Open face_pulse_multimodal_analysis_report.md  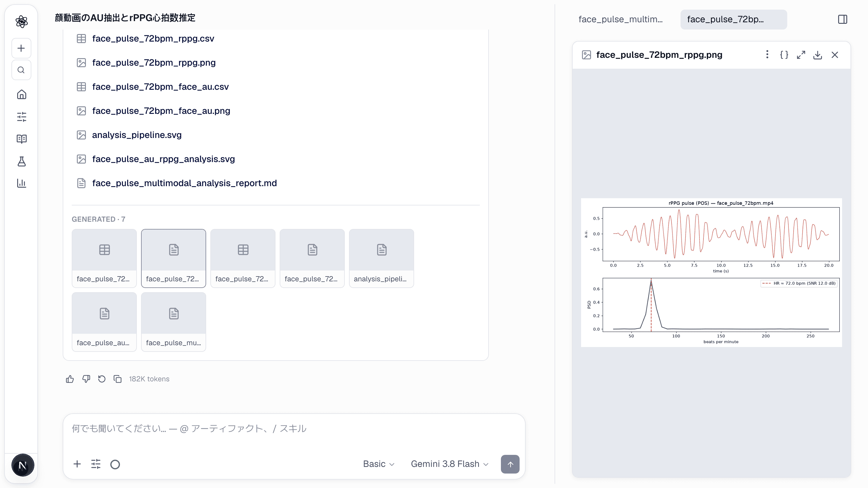(184, 183)
